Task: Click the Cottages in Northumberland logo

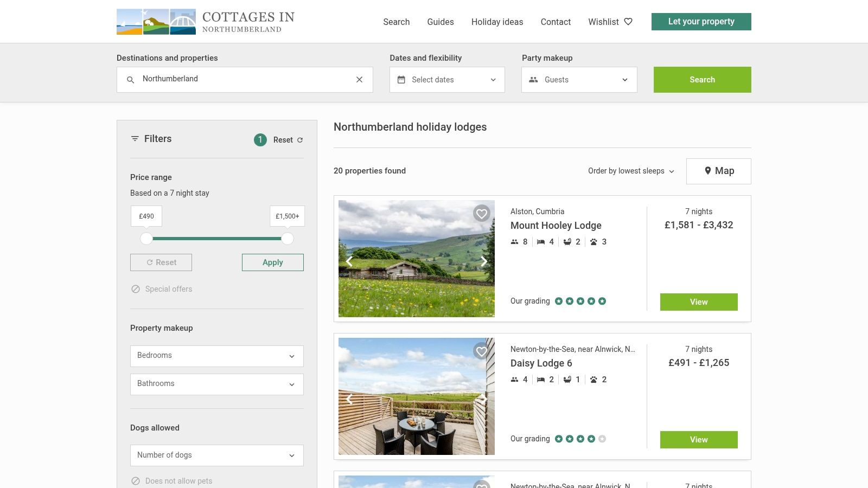Action: pos(206,22)
